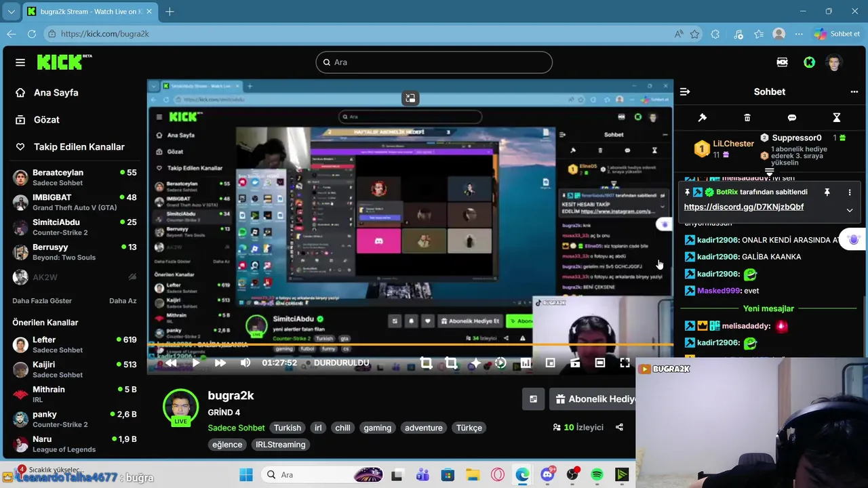Open the recommended channel Kaijiri
The width and height of the screenshot is (868, 488).
[75, 369]
